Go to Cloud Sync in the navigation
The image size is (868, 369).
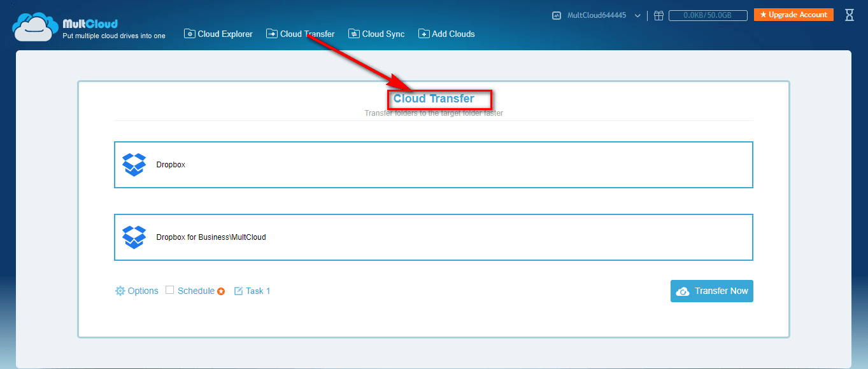pyautogui.click(x=376, y=34)
